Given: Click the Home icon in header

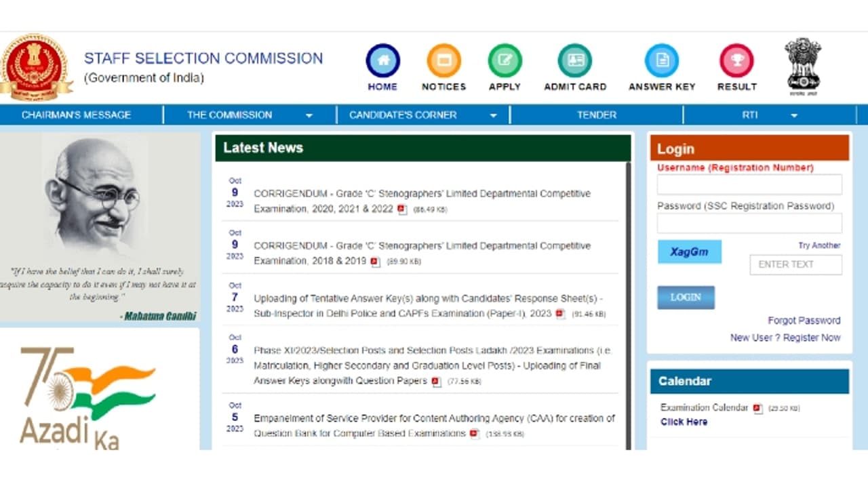Looking at the screenshot, I should (x=382, y=61).
